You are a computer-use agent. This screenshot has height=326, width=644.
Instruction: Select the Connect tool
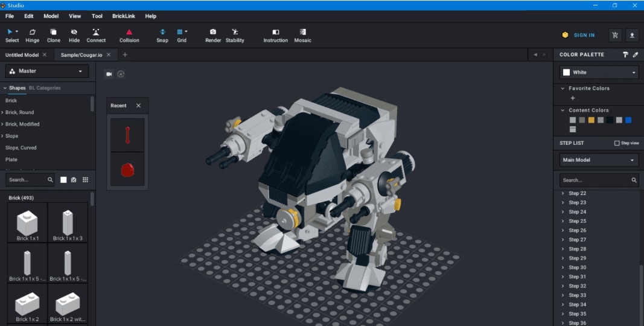point(96,36)
